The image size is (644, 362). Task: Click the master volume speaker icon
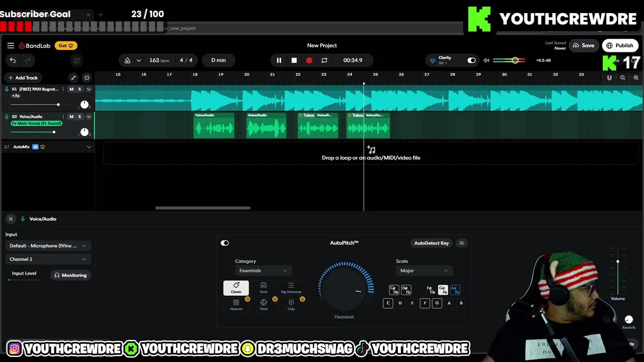(486, 60)
